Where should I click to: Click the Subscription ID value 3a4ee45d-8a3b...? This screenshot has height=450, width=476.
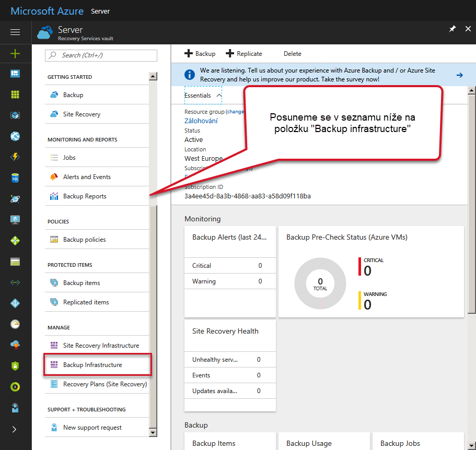tap(248, 196)
